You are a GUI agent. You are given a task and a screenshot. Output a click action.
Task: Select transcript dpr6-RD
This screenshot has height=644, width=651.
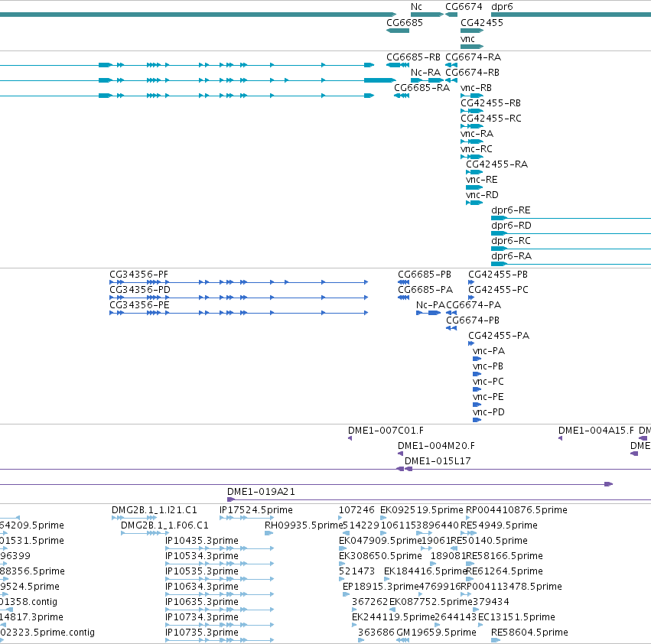pyautogui.click(x=511, y=226)
